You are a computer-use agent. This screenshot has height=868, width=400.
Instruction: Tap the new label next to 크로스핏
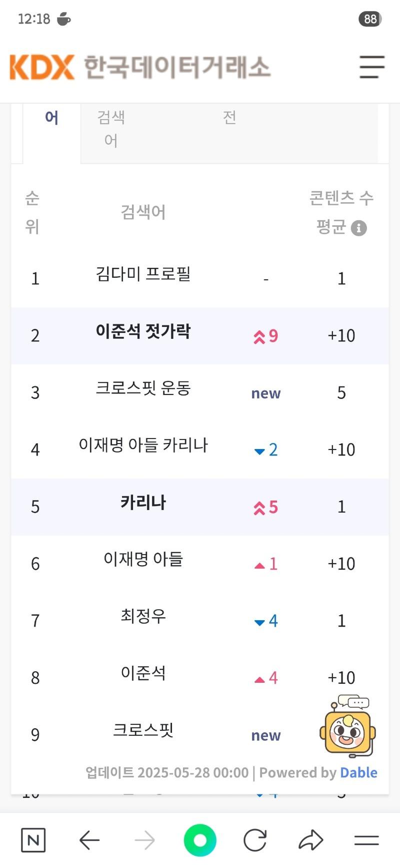point(265,735)
